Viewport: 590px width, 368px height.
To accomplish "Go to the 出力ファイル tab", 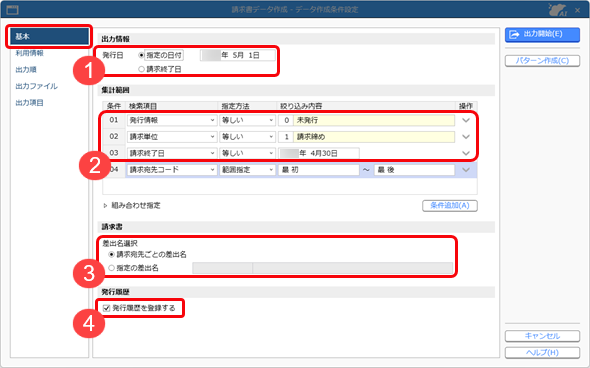I will coord(36,86).
